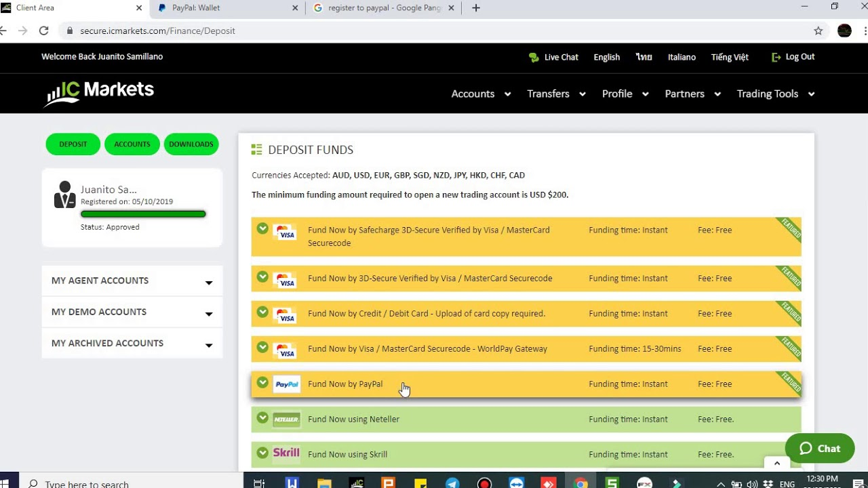868x488 pixels.
Task: Expand WorldPay Gateway option chevron
Action: 262,347
